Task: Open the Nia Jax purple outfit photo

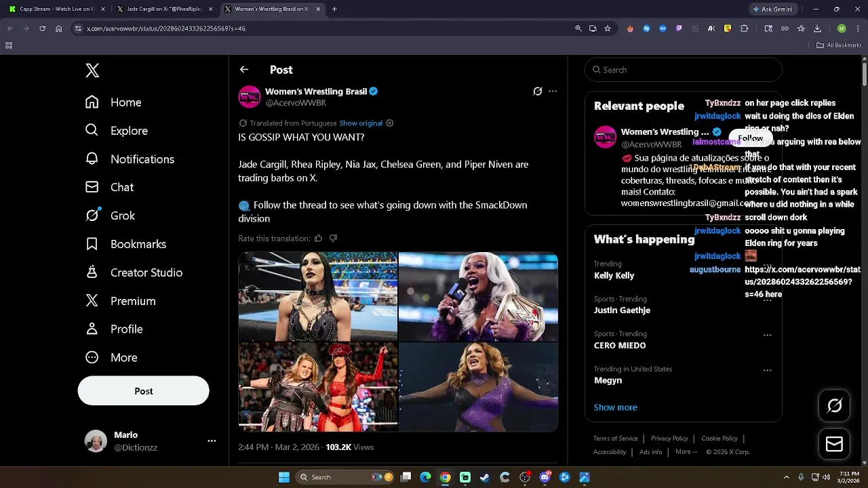Action: (x=478, y=387)
